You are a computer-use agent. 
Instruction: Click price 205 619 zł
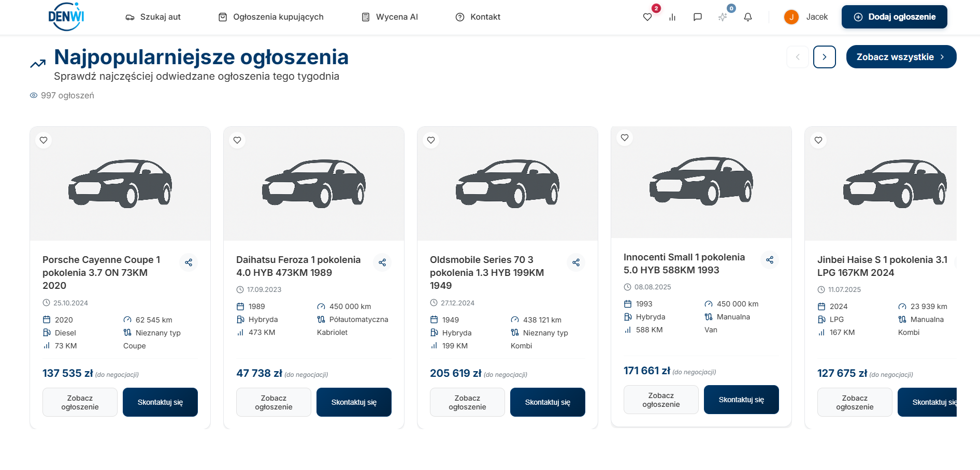click(x=456, y=373)
